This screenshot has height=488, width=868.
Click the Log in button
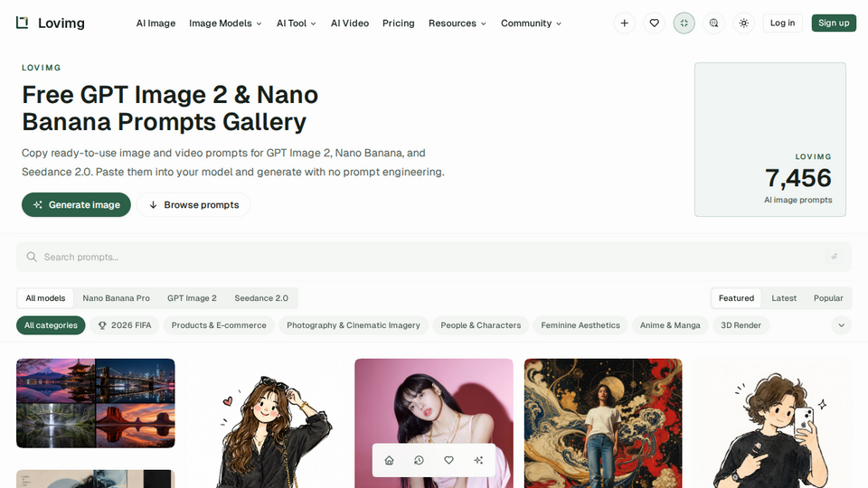[x=782, y=23]
